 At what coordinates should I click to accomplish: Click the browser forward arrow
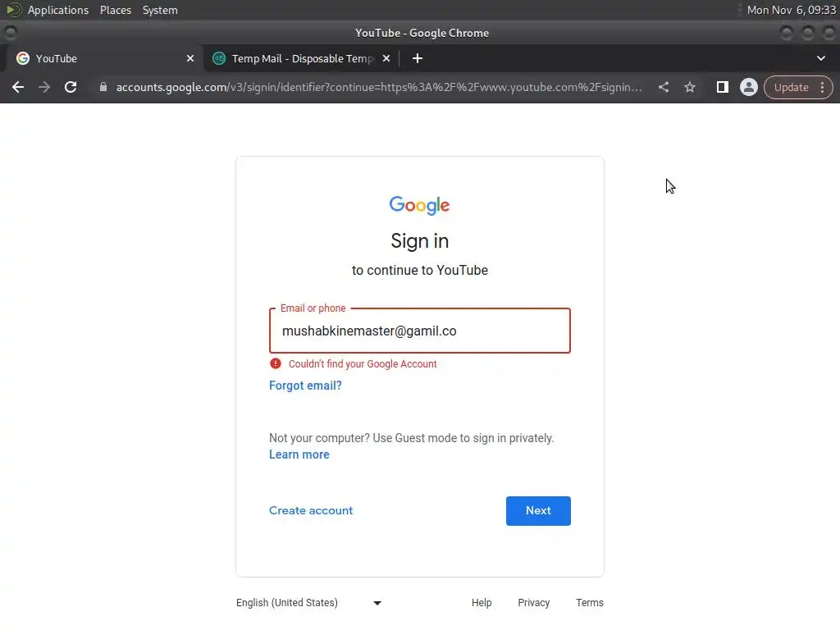[44, 87]
